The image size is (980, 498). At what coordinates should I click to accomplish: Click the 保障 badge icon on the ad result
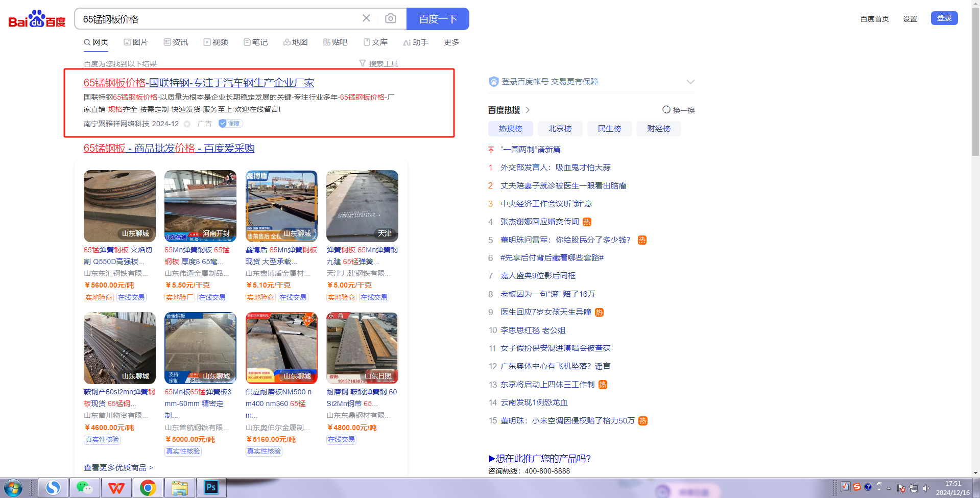pos(230,124)
